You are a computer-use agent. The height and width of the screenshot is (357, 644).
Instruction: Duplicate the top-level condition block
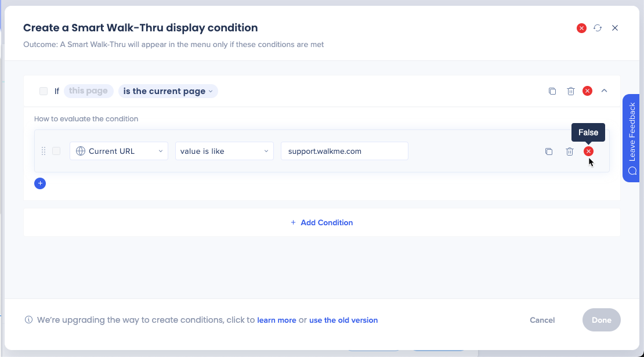click(x=552, y=91)
